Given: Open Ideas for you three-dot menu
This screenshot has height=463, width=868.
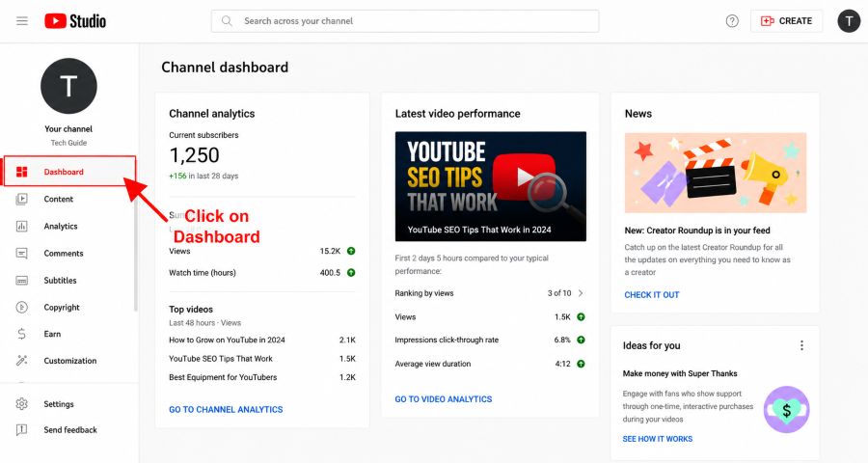Looking at the screenshot, I should [801, 345].
